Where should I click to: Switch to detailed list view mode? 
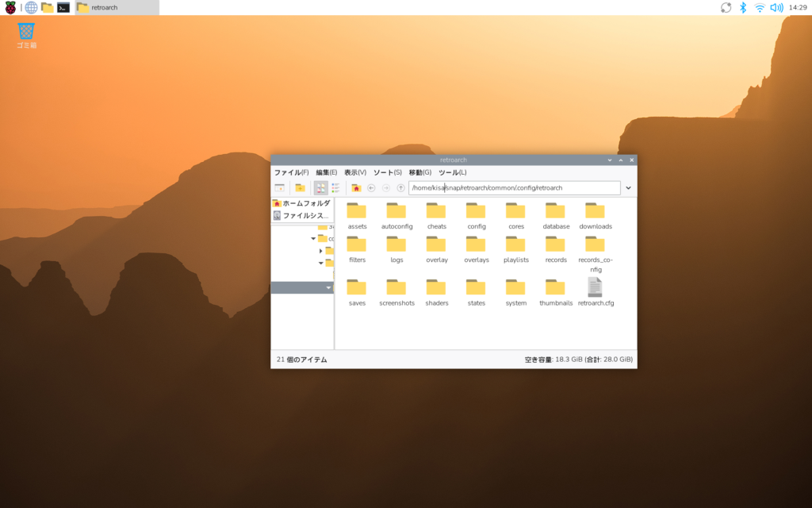pos(335,188)
